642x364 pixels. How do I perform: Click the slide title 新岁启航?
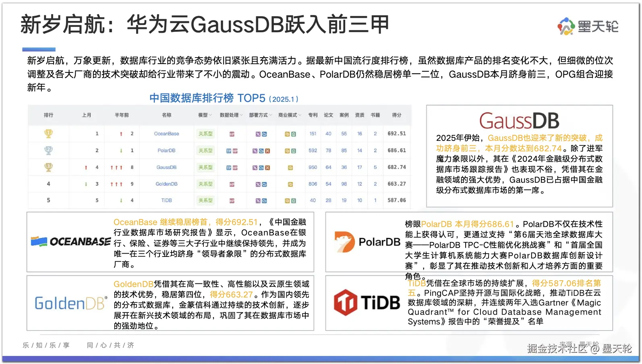[63, 24]
